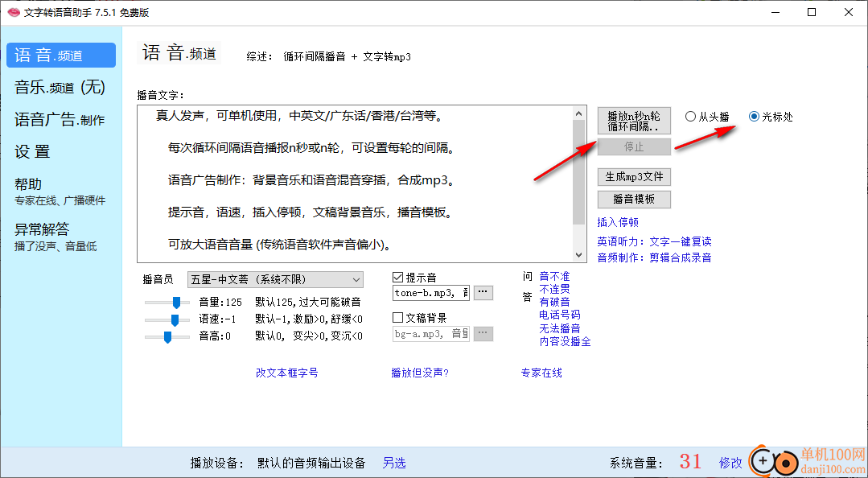This screenshot has height=478, width=868.
Task: Click the text box scroll up arrow
Action: point(579,113)
